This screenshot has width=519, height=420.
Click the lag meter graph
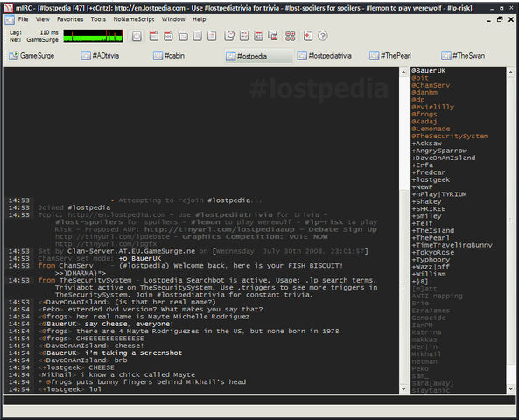point(93,36)
